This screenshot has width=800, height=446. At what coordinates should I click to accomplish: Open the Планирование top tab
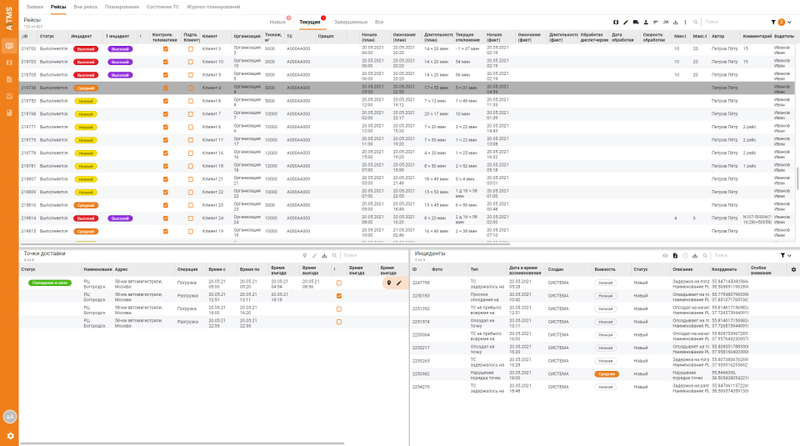click(122, 7)
